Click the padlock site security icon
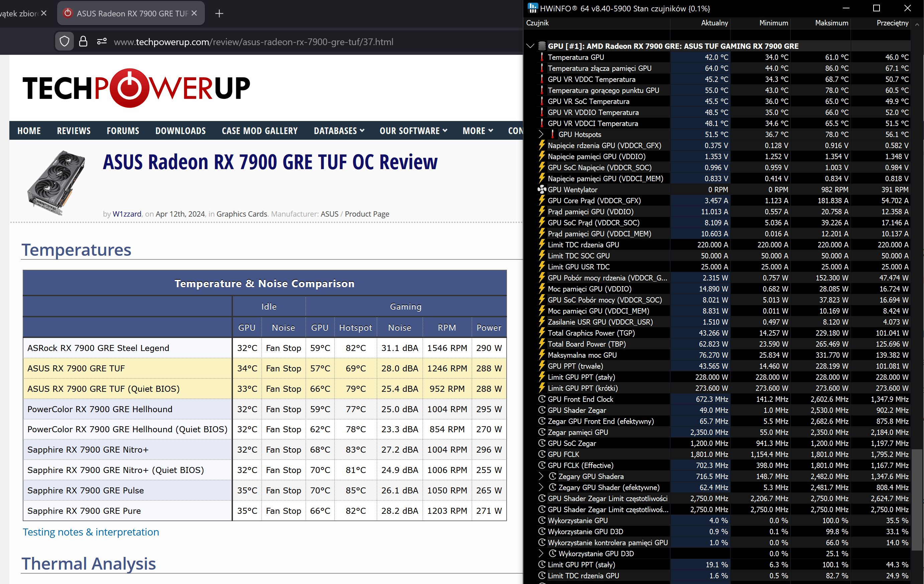This screenshot has width=924, height=584. (x=83, y=41)
